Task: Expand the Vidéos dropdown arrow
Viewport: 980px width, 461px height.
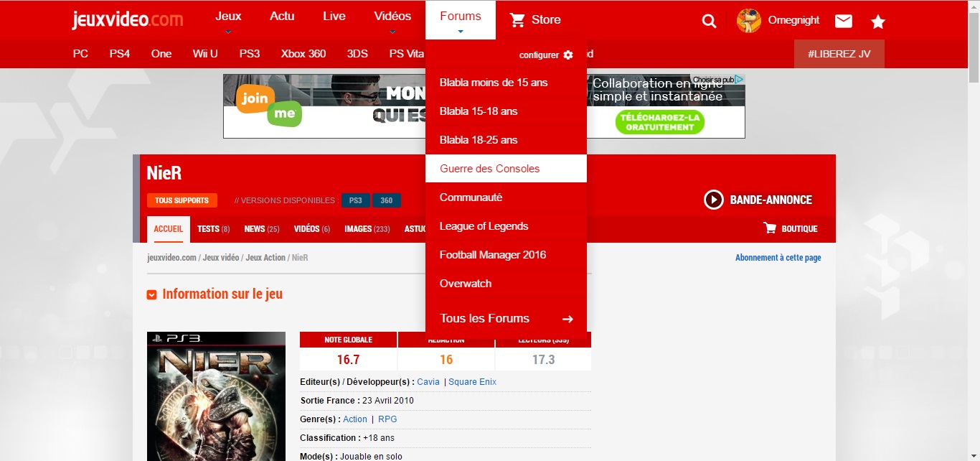Action: coord(392,32)
